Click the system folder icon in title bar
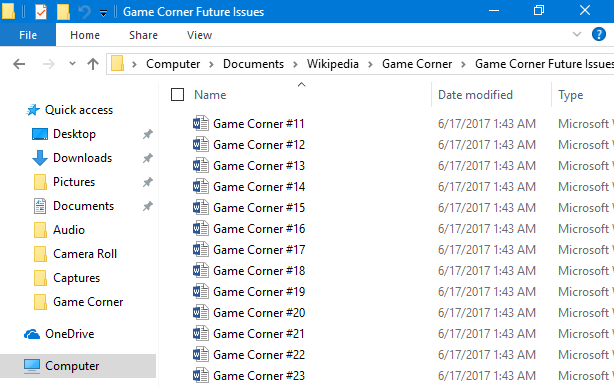614x388 pixels. (x=8, y=11)
